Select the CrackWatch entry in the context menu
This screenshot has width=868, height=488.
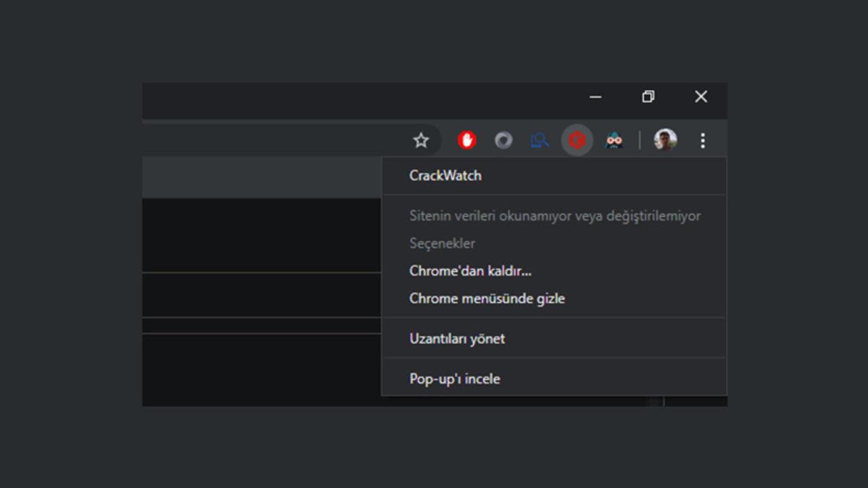(x=445, y=176)
